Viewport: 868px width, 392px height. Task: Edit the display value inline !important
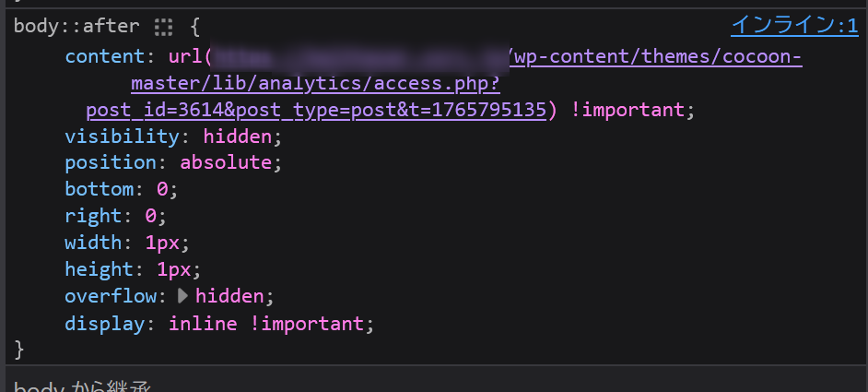coord(269,323)
